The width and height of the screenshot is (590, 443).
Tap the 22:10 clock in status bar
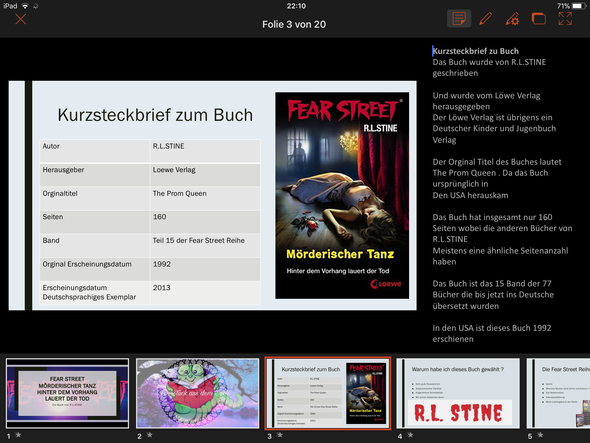(296, 6)
